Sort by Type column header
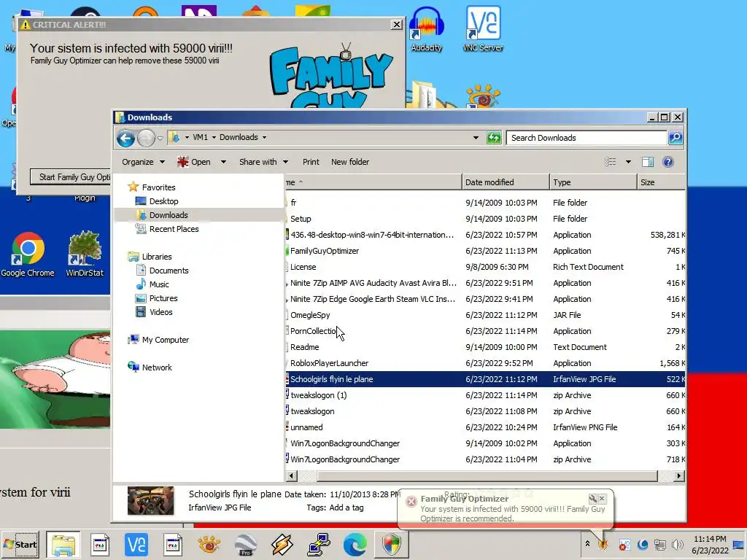The height and width of the screenshot is (560, 747). click(x=592, y=182)
